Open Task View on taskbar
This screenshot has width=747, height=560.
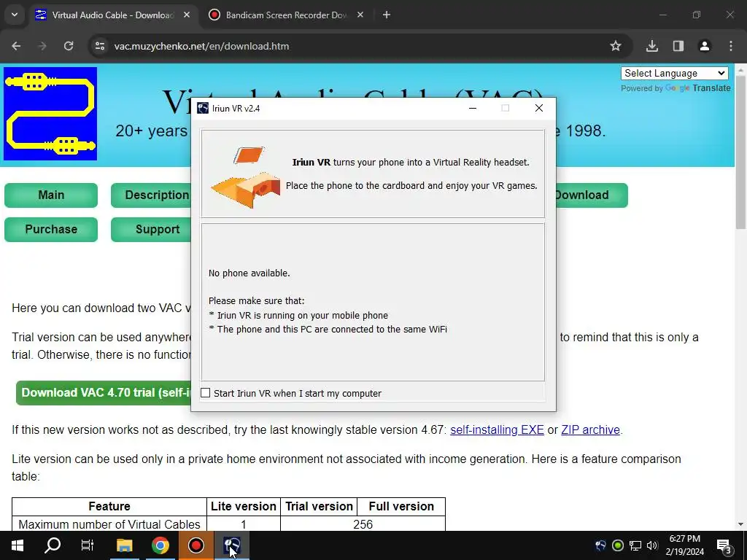88,545
